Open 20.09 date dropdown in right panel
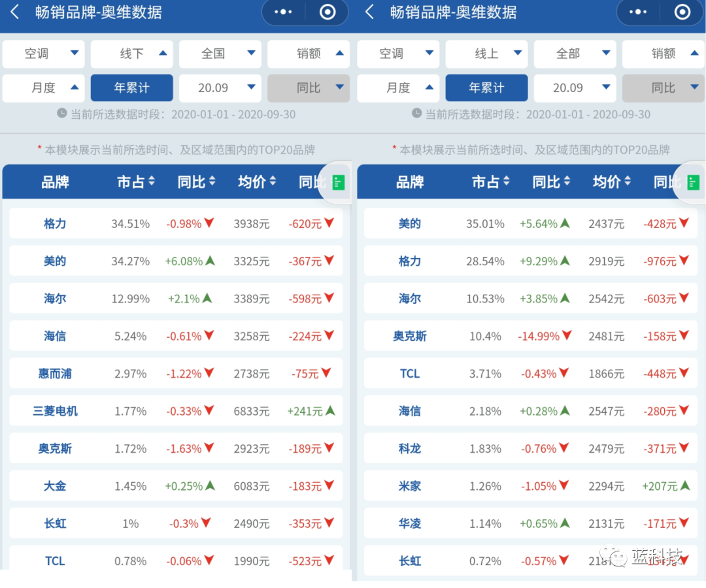The height and width of the screenshot is (588, 706). coord(575,88)
